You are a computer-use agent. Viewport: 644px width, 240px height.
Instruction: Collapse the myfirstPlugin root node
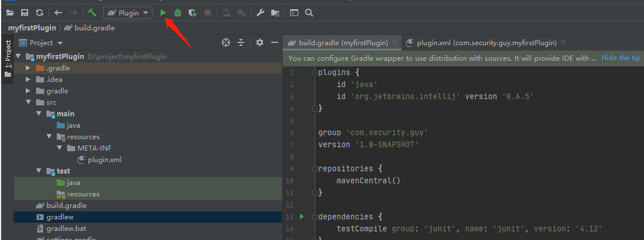pos(18,56)
